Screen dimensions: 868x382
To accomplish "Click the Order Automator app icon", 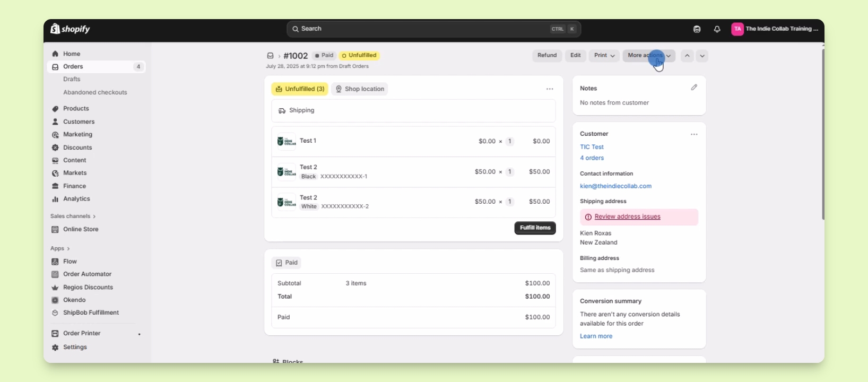I will click(x=55, y=274).
